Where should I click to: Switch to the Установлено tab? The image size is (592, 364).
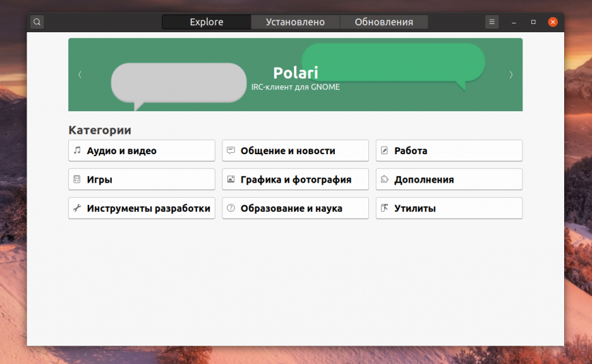[x=295, y=22]
